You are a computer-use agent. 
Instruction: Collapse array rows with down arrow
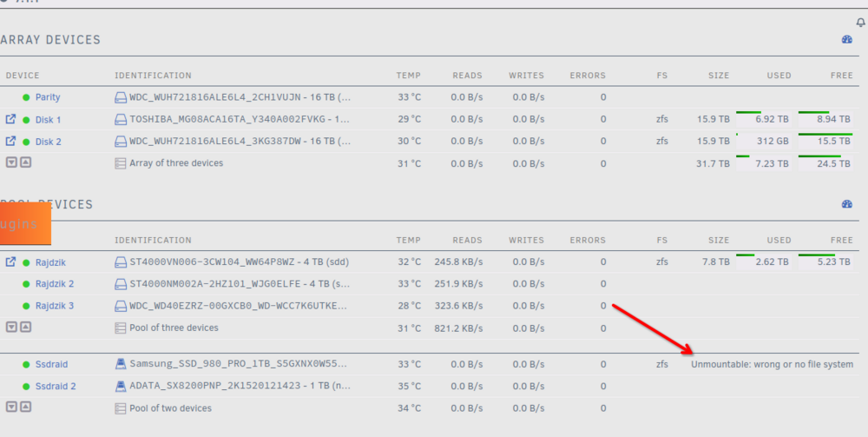click(11, 162)
